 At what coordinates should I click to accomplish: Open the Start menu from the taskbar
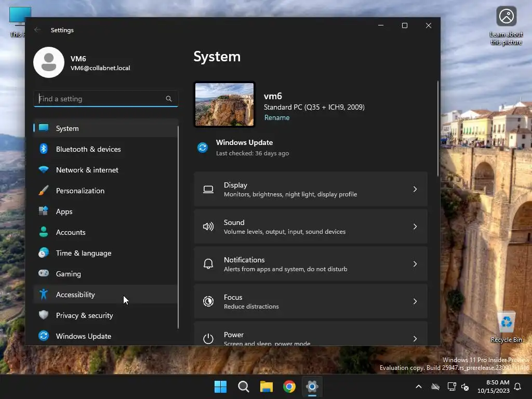click(220, 387)
